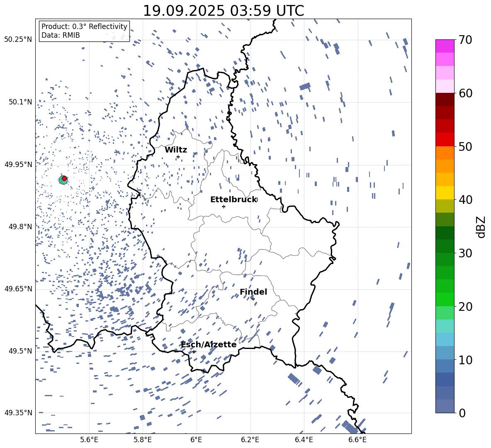491x448 pixels.
Task: Click the 6.2°E longitude label
Action: [250, 440]
